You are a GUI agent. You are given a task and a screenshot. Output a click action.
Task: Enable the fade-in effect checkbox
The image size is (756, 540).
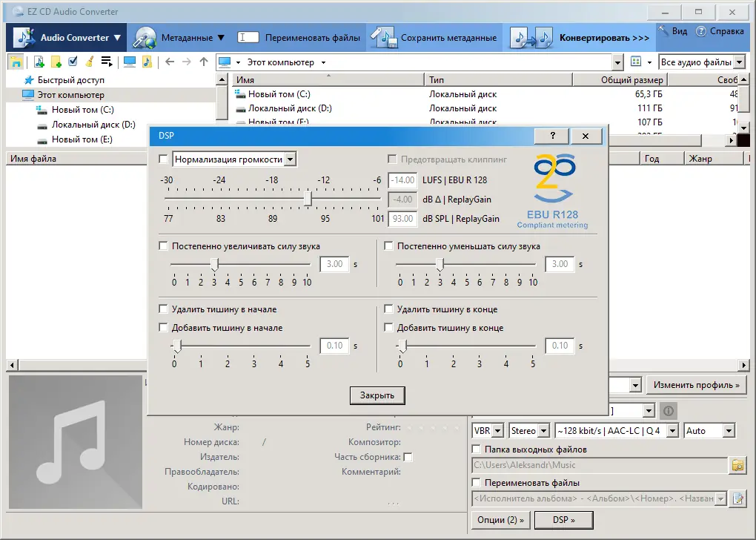[x=162, y=246]
